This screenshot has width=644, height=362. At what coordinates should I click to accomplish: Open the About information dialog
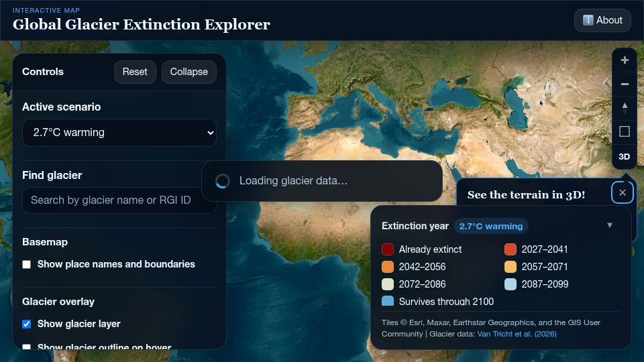[x=602, y=20]
